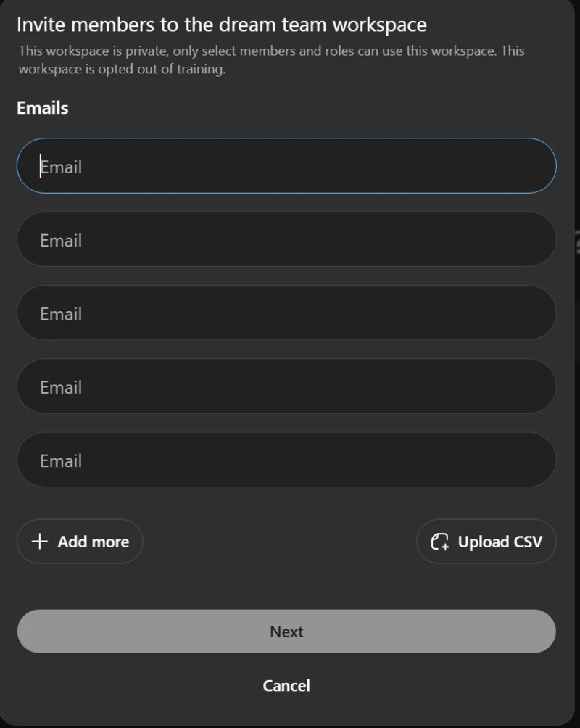Click the fifth Email input field
This screenshot has height=728, width=580.
click(286, 460)
